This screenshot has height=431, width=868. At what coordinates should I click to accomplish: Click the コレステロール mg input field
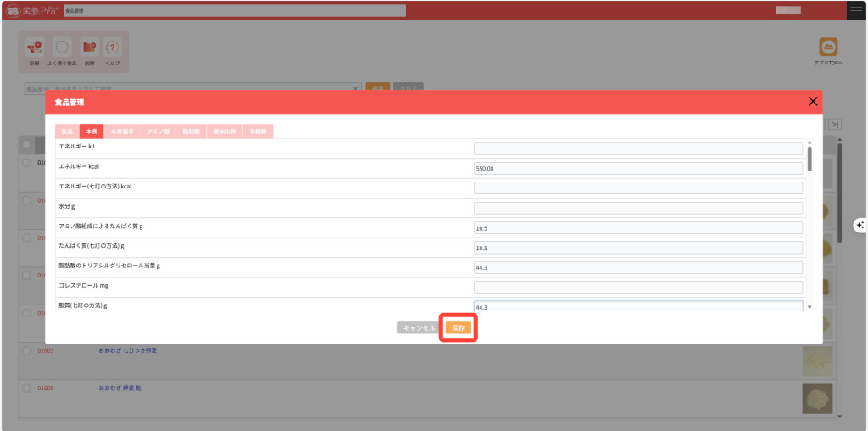point(637,287)
